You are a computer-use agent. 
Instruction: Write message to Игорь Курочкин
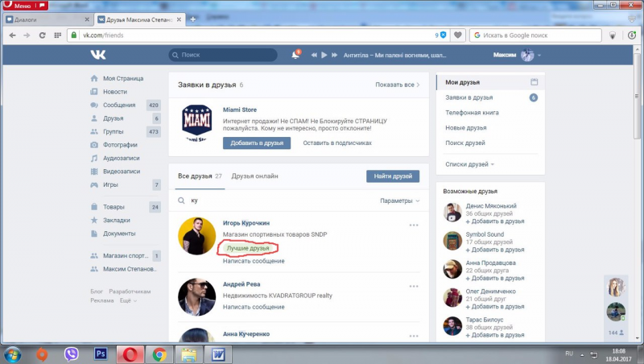254,261
